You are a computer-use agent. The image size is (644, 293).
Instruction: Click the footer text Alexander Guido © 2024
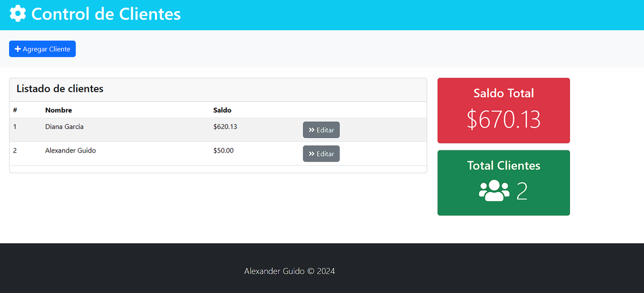289,271
